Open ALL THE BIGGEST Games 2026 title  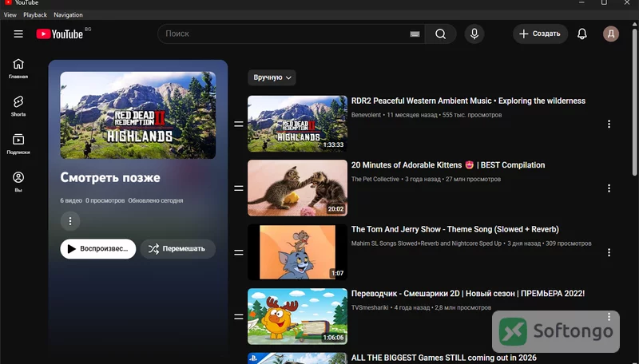point(444,358)
